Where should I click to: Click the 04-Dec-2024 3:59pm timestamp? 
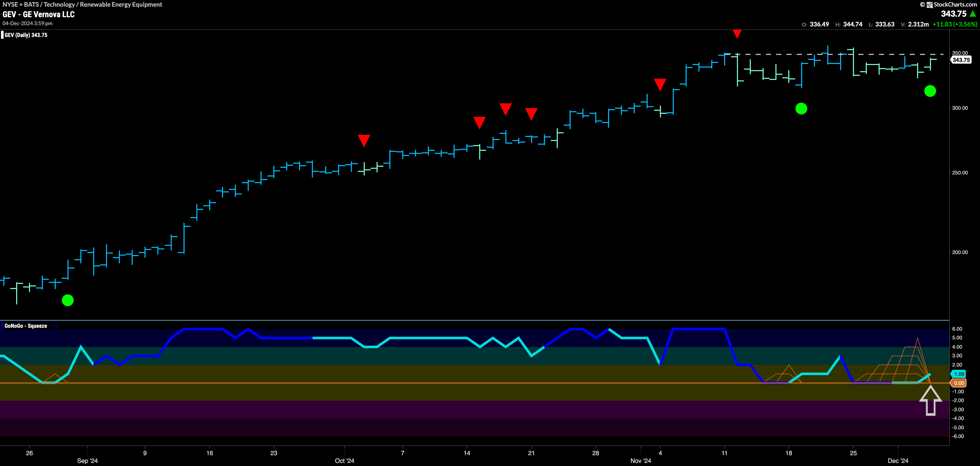(27, 24)
